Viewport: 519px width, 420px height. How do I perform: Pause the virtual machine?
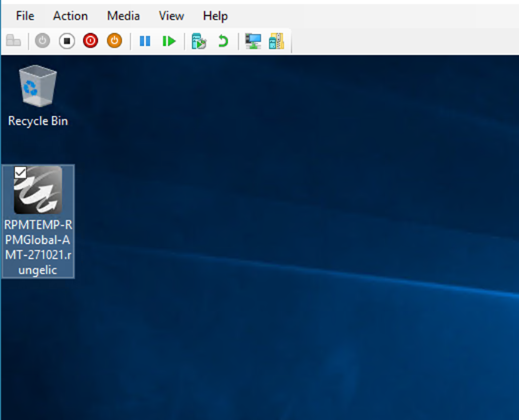click(x=145, y=41)
